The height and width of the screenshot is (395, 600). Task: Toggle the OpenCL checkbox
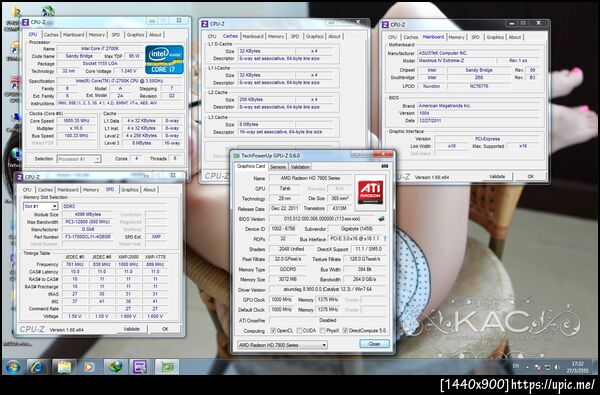tap(273, 330)
